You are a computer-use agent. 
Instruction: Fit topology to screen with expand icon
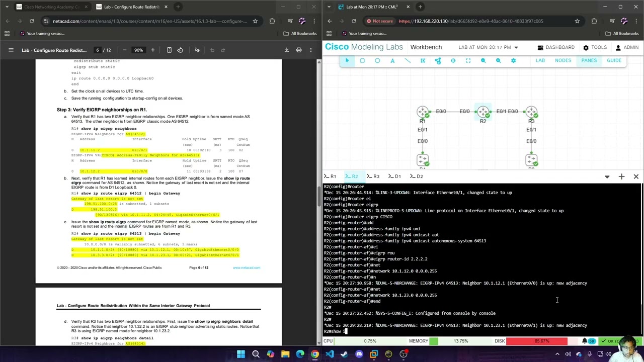coord(468,60)
